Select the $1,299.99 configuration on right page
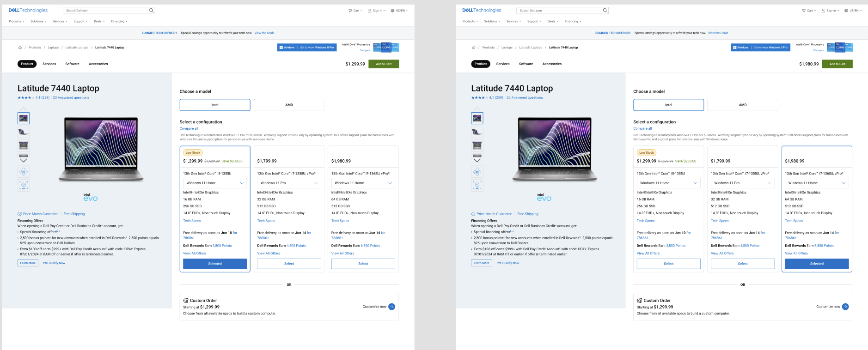Image resolution: width=868 pixels, height=350 pixels. [669, 264]
